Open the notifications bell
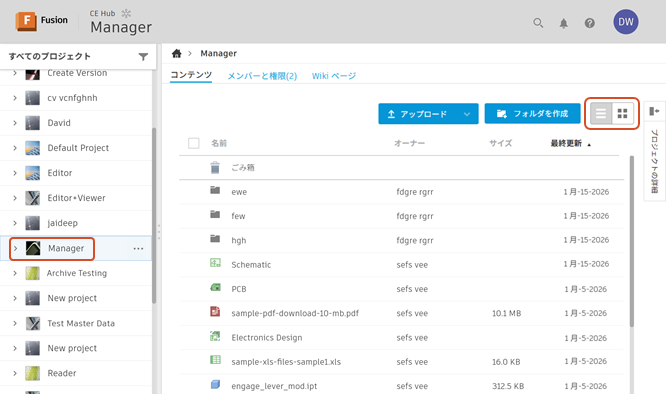Viewport: 666px width, 394px height. [564, 23]
